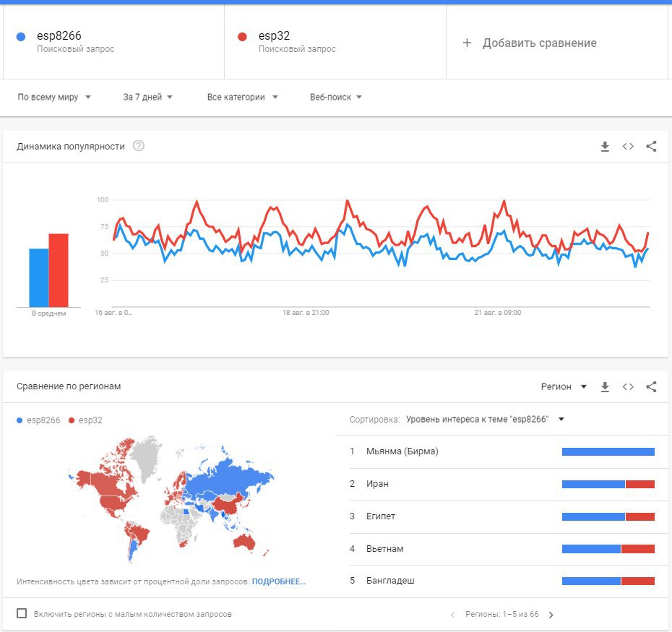Expand the За 7 дней time range

pyautogui.click(x=147, y=98)
